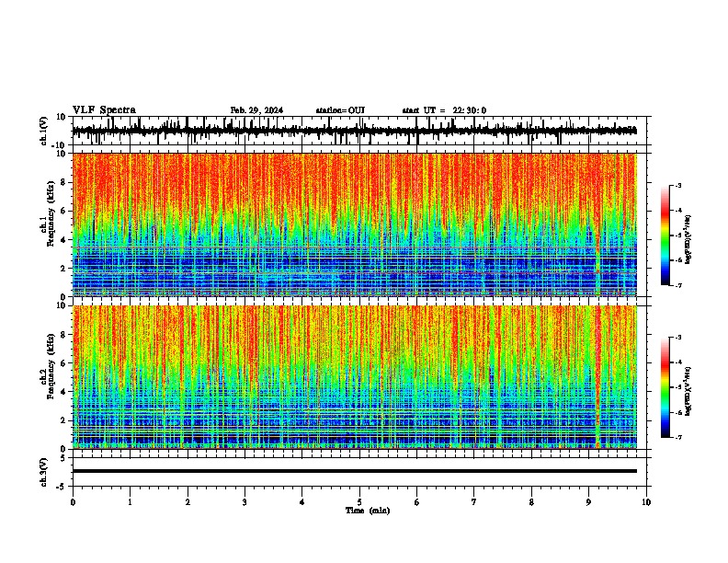This screenshot has height=563, width=728.
Task: Click the time axis tick label "5"
Action: click(x=359, y=502)
